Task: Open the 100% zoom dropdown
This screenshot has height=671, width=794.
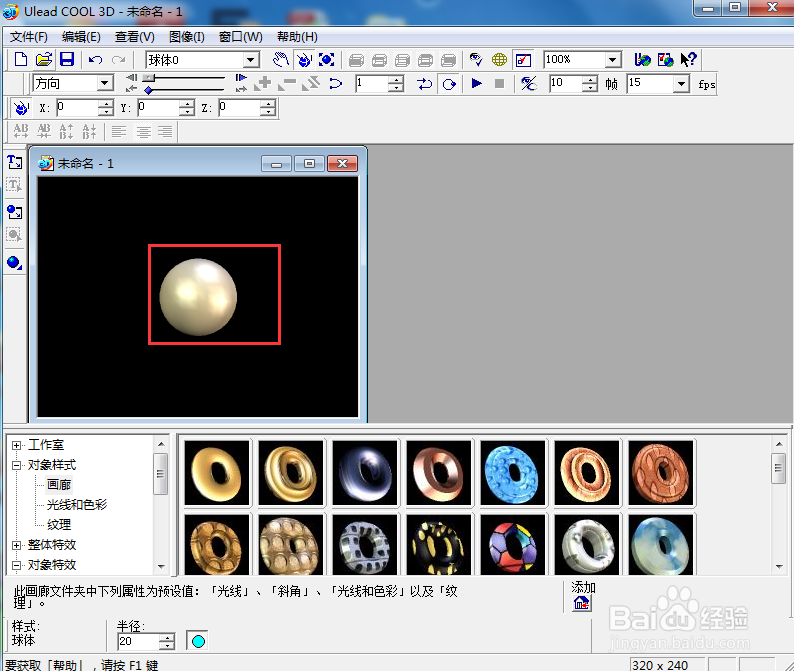Action: click(x=613, y=60)
